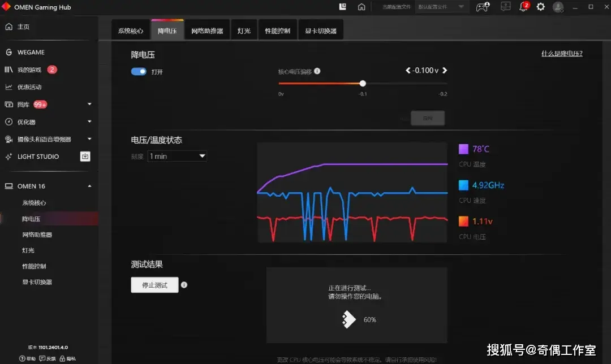Switch to the 性能控制 tab
This screenshot has width=611, height=364.
277,31
